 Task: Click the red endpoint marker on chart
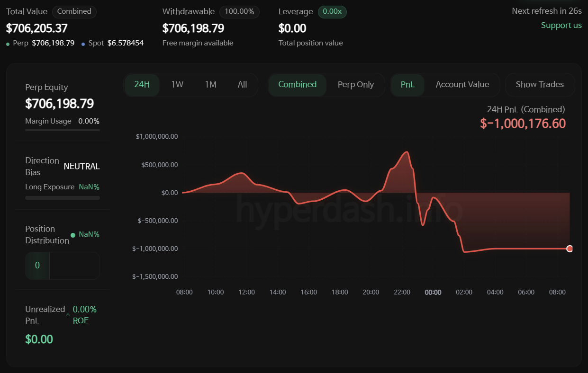click(x=570, y=249)
